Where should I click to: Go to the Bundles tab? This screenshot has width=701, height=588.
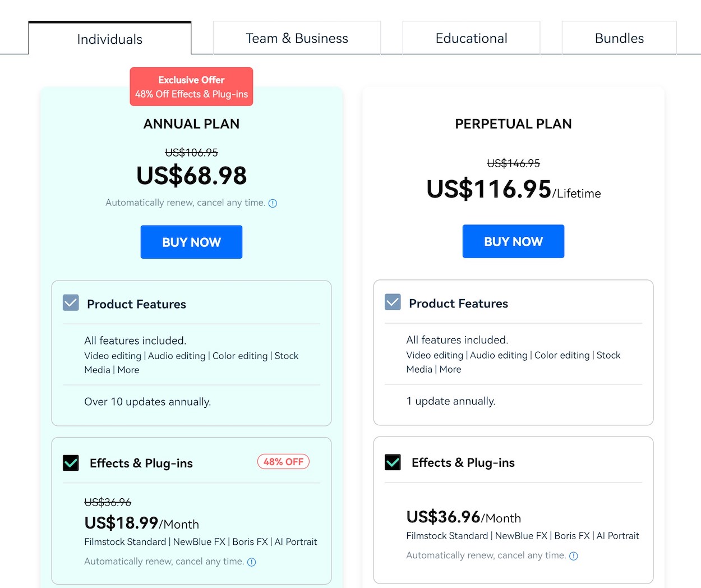coord(619,38)
